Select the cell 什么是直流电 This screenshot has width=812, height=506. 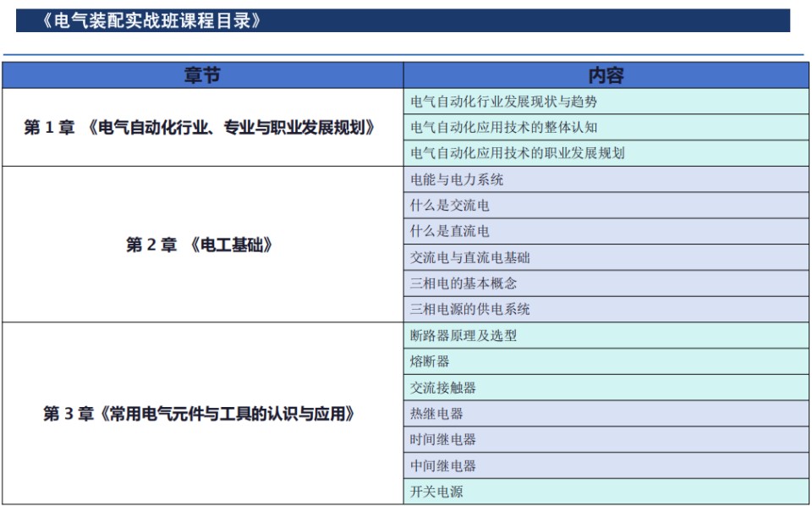click(606, 232)
